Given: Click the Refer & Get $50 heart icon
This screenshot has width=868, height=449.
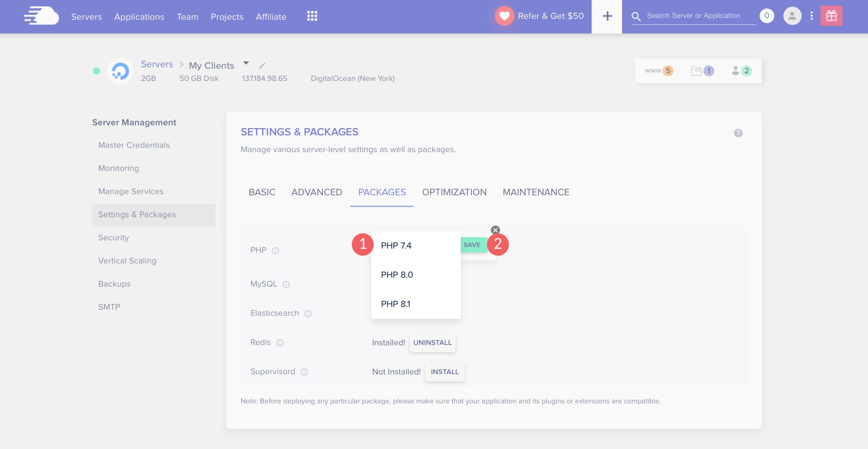Looking at the screenshot, I should click(504, 16).
